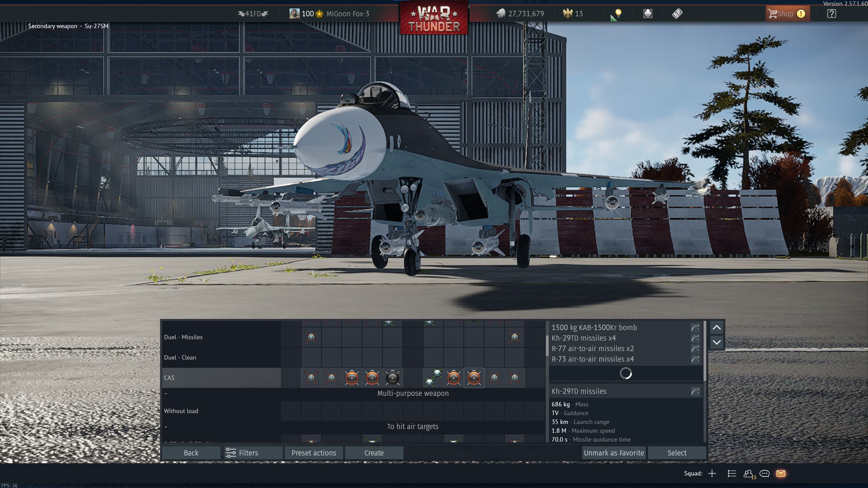Click the Secondary weapon – Su-27SM title

pos(68,26)
